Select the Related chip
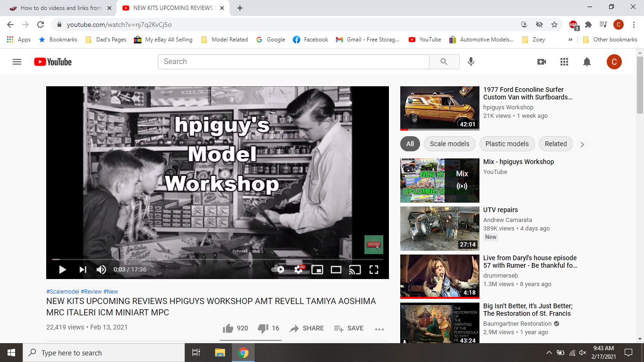Screen dimensions: 644x362 (556, 144)
